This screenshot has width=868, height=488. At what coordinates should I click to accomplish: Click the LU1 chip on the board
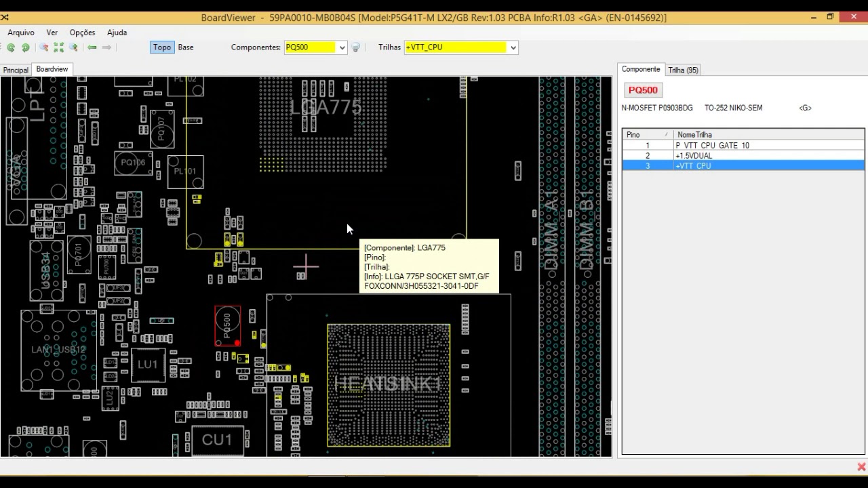[148, 365]
